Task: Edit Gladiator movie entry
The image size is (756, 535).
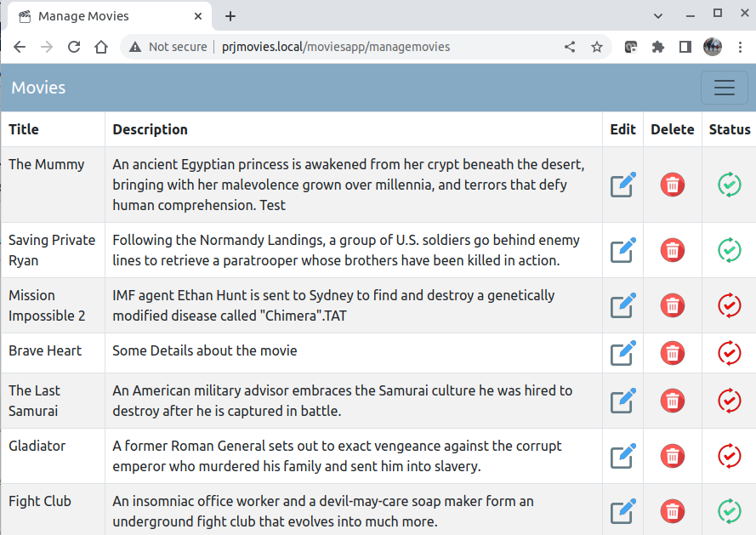Action: pyautogui.click(x=623, y=456)
